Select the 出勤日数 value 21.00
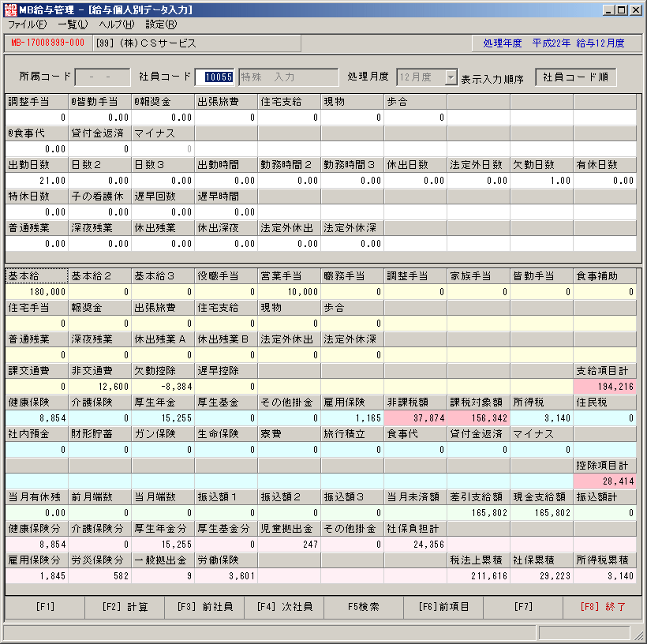 click(x=37, y=181)
